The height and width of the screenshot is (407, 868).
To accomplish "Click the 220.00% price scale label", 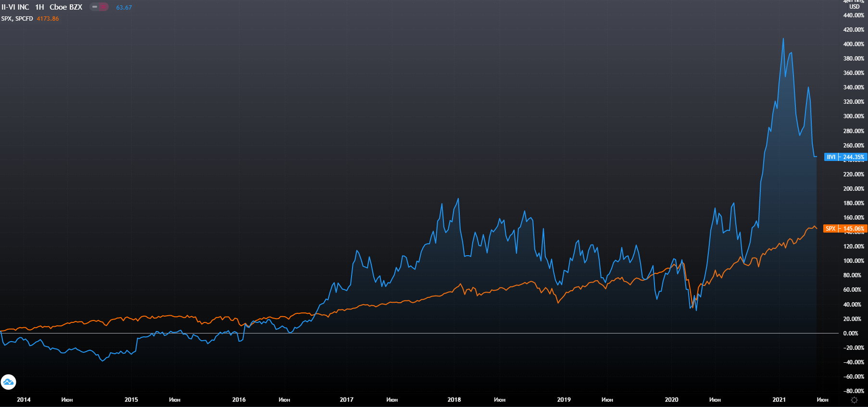I will tap(854, 174).
